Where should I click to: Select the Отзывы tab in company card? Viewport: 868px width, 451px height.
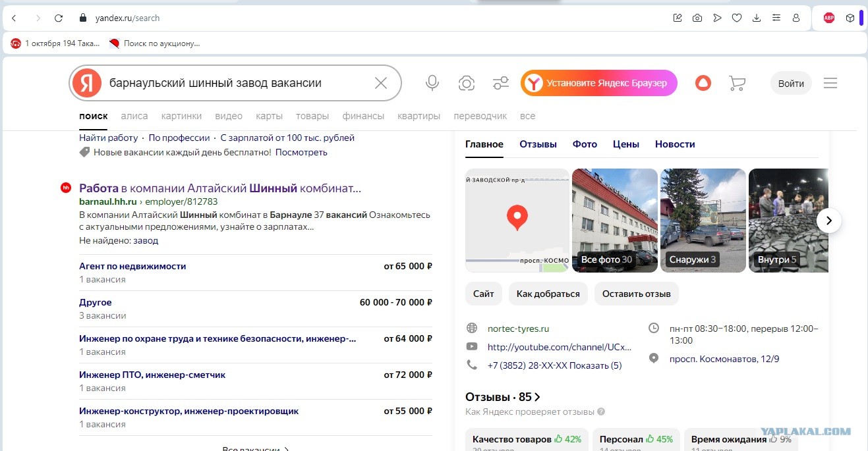(538, 144)
